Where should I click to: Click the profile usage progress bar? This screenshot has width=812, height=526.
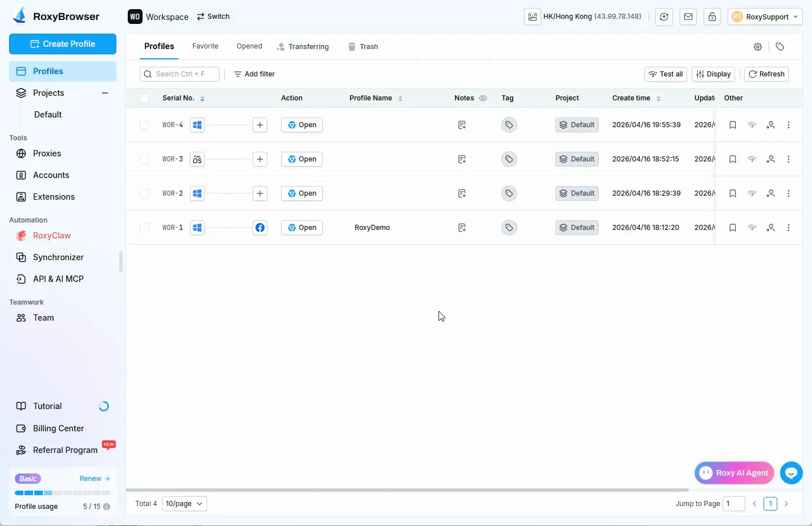point(63,493)
